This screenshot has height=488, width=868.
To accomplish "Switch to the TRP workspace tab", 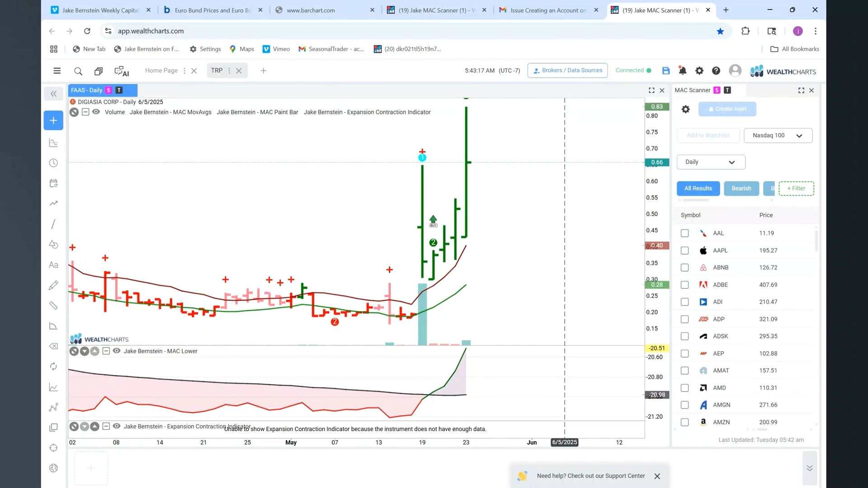I will pos(217,70).
